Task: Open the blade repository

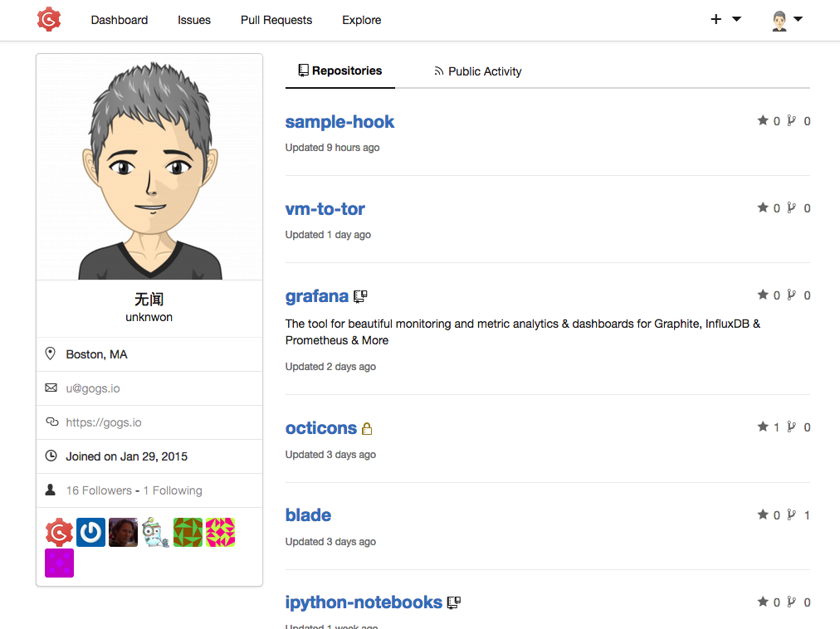Action: click(x=308, y=514)
